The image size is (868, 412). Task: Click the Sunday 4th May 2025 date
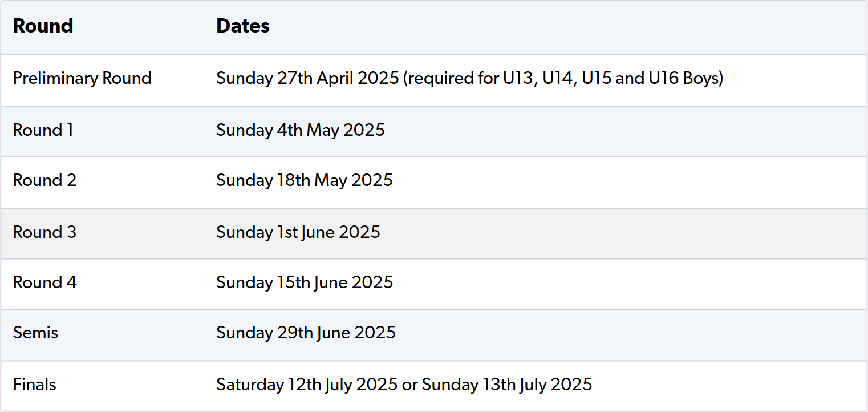[301, 130]
